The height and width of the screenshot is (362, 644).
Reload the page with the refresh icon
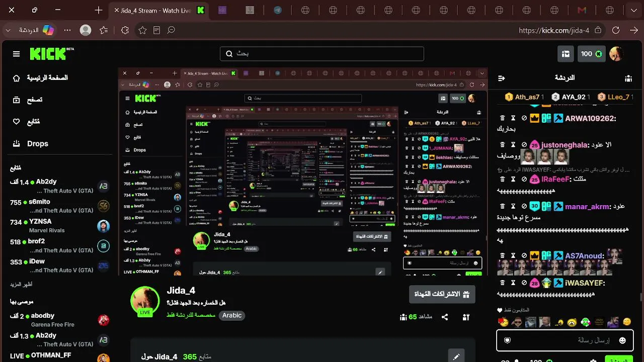(x=616, y=30)
